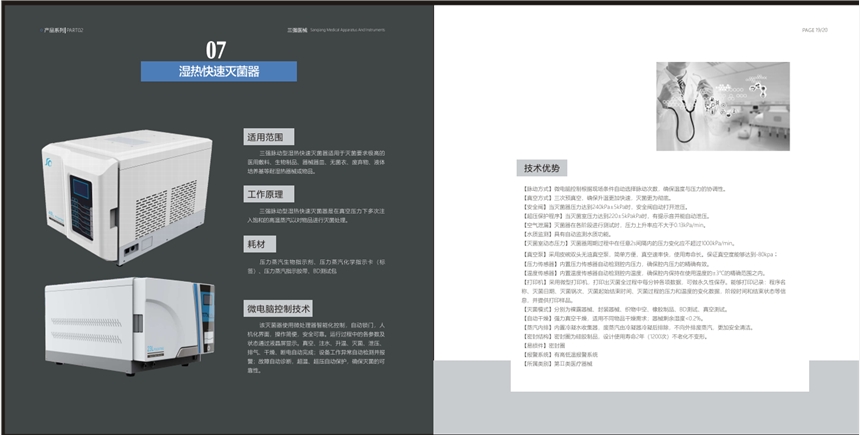Select the 技术优势 heading label
The height and width of the screenshot is (435, 860).
542,167
